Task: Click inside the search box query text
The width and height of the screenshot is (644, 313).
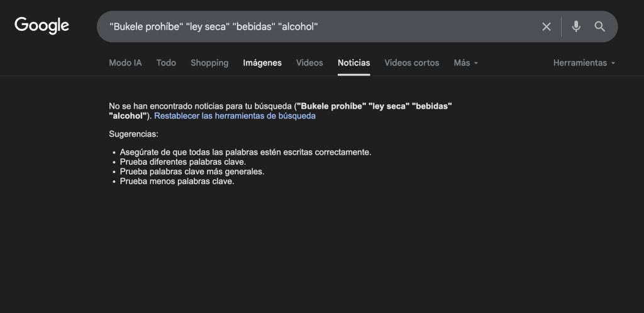Action: 214,26
